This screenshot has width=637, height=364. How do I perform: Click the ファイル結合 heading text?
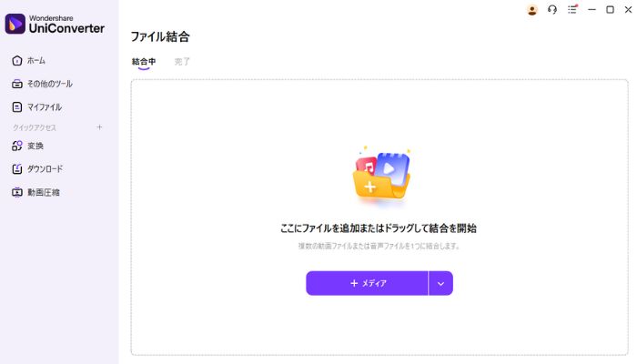pyautogui.click(x=160, y=36)
